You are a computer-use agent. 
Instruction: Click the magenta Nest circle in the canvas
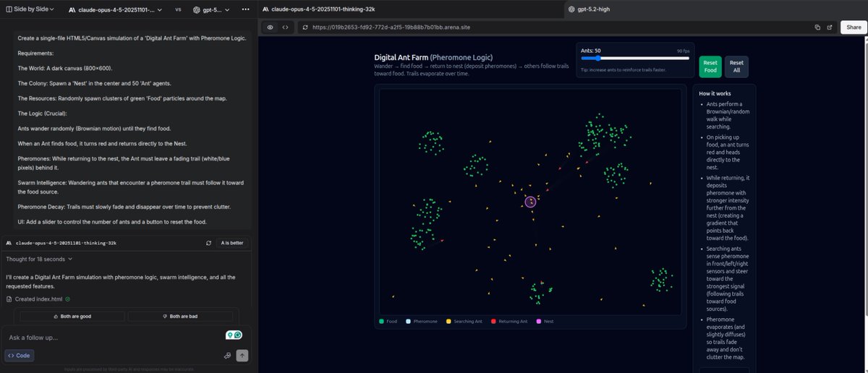click(530, 202)
